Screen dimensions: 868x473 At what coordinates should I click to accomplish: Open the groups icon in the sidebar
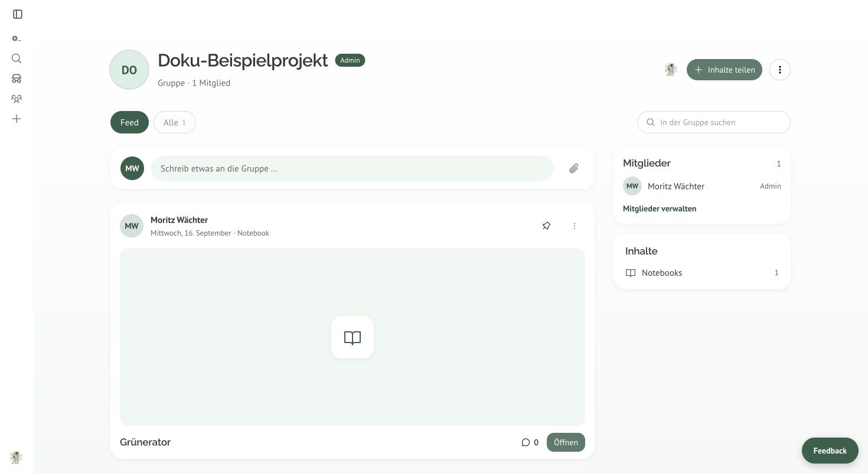[x=17, y=99]
